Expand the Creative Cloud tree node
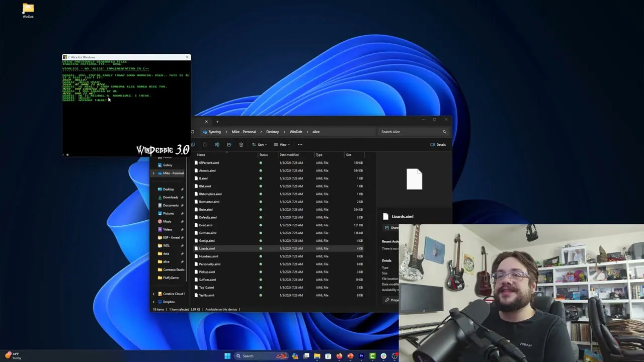The height and width of the screenshot is (362, 644). (x=153, y=294)
